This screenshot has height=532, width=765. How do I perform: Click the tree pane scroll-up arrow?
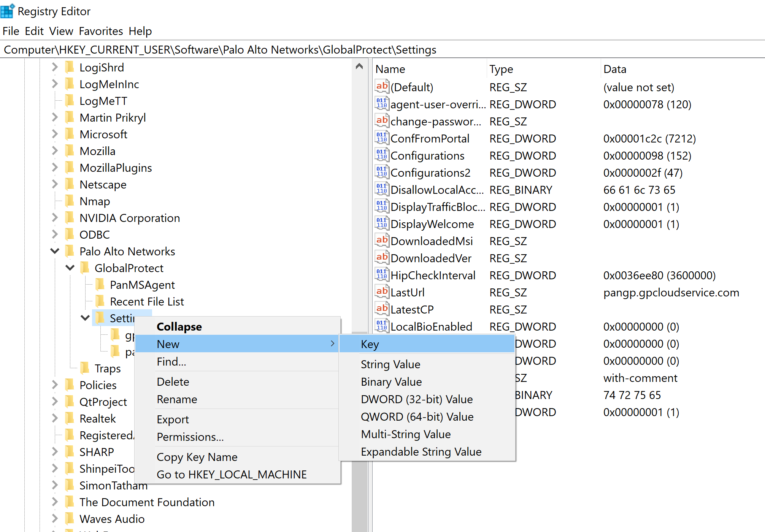tap(359, 66)
